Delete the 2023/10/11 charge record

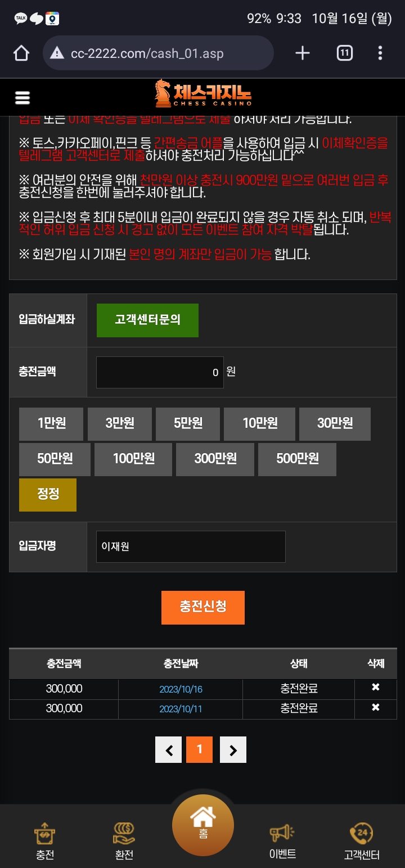click(376, 708)
